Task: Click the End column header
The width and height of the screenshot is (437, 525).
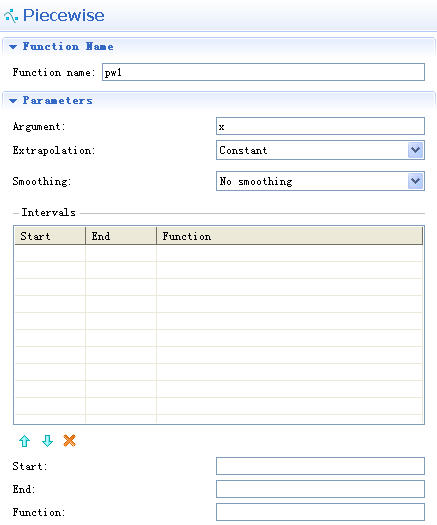Action: [x=121, y=236]
